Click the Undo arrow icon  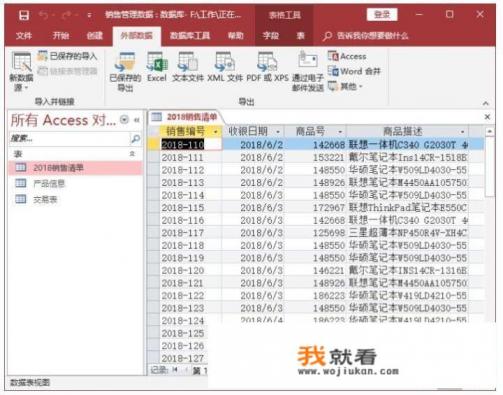pos(43,15)
